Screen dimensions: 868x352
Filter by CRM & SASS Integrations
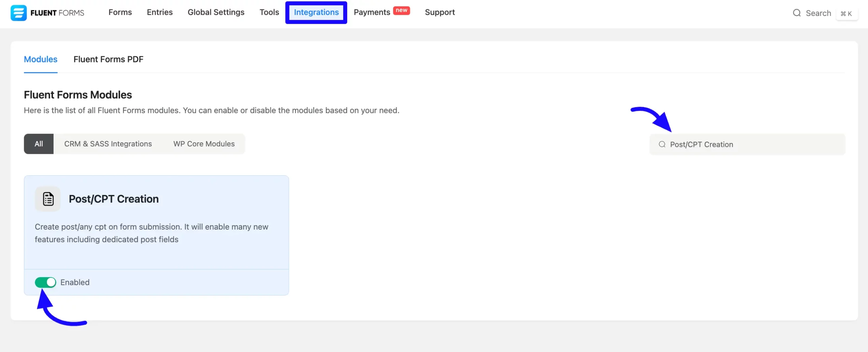[108, 144]
